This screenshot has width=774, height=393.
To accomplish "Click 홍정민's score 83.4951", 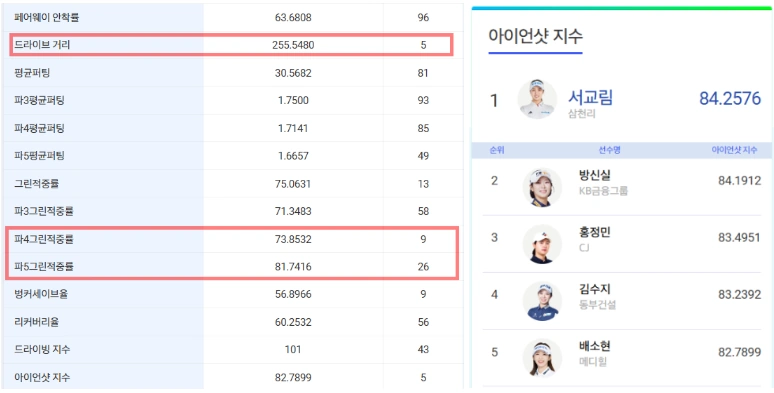I will (739, 237).
